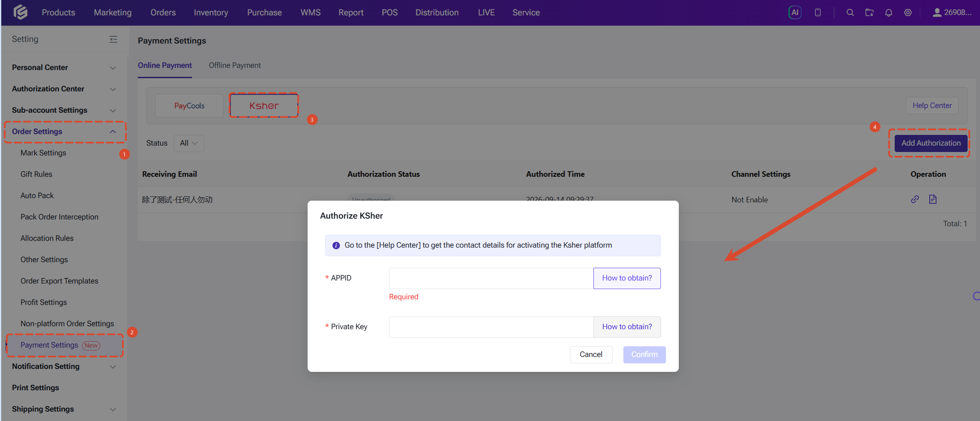This screenshot has width=980, height=421.
Task: Switch to Online Payment tab
Action: click(165, 65)
